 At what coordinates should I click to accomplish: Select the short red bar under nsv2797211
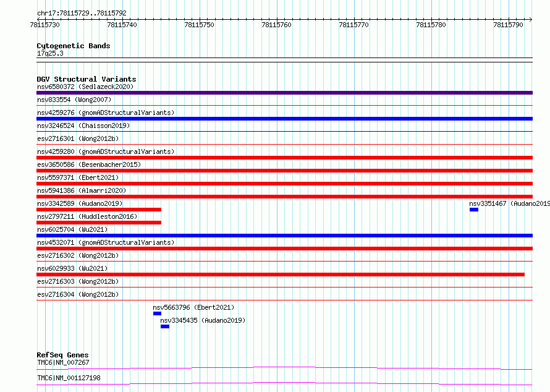(99, 223)
